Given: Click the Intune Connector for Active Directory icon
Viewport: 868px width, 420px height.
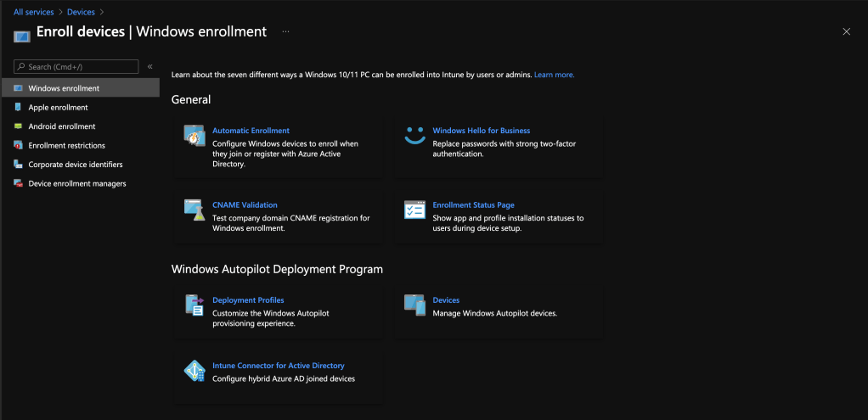Looking at the screenshot, I should point(194,371).
